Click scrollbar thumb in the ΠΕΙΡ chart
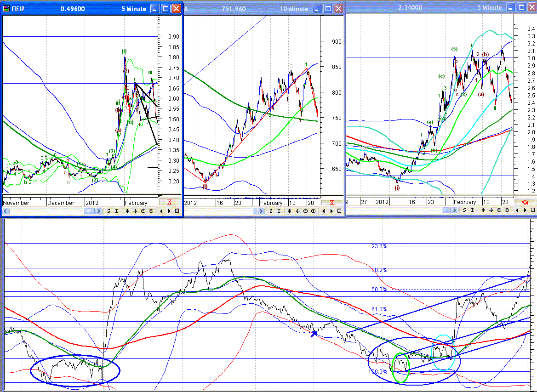The image size is (537, 392). tap(89, 211)
